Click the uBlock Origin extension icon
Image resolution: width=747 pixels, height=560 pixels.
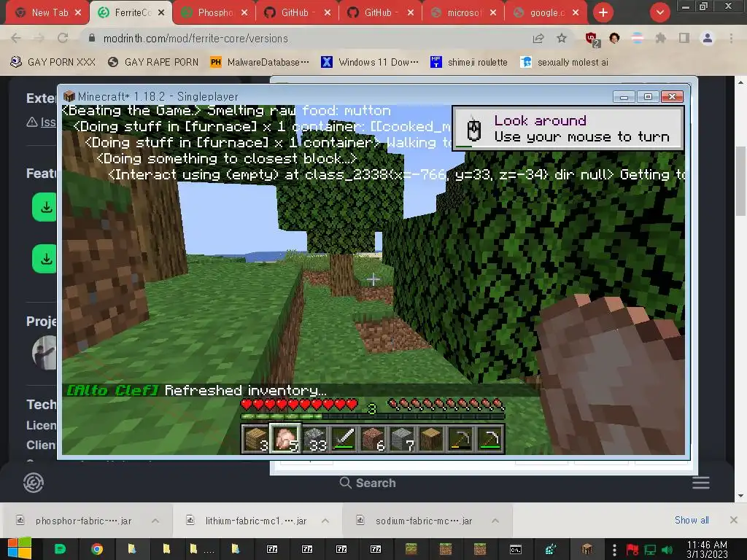coord(591,39)
